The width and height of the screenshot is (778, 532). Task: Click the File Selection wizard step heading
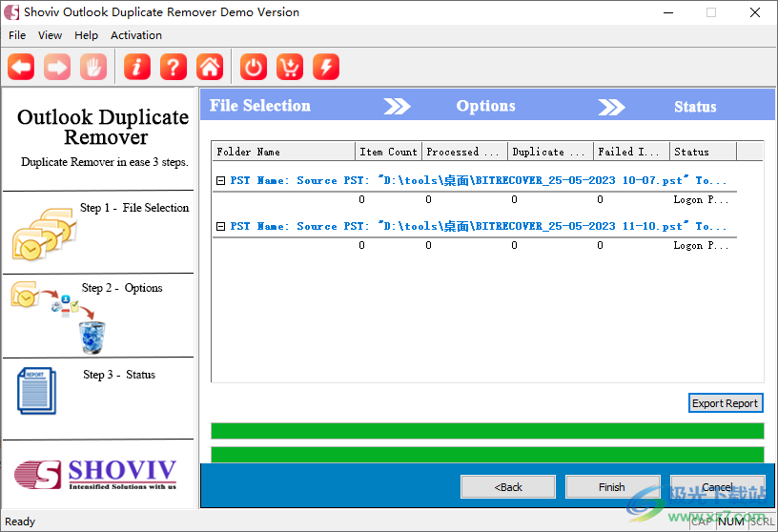click(x=260, y=105)
